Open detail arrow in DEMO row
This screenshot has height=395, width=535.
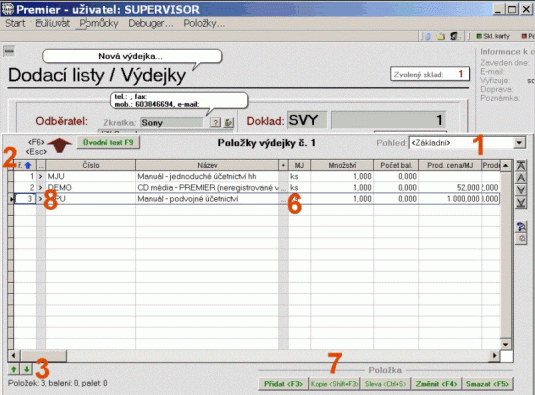click(41, 188)
